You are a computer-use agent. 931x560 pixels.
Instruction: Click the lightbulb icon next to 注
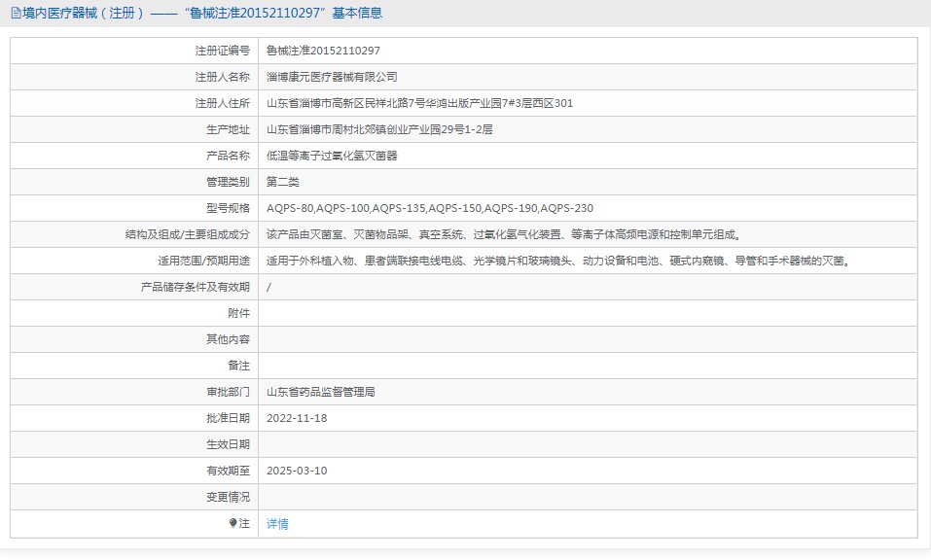233,523
